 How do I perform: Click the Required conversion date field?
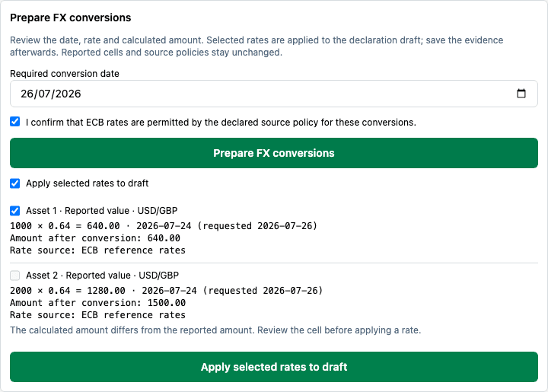pyautogui.click(x=274, y=94)
